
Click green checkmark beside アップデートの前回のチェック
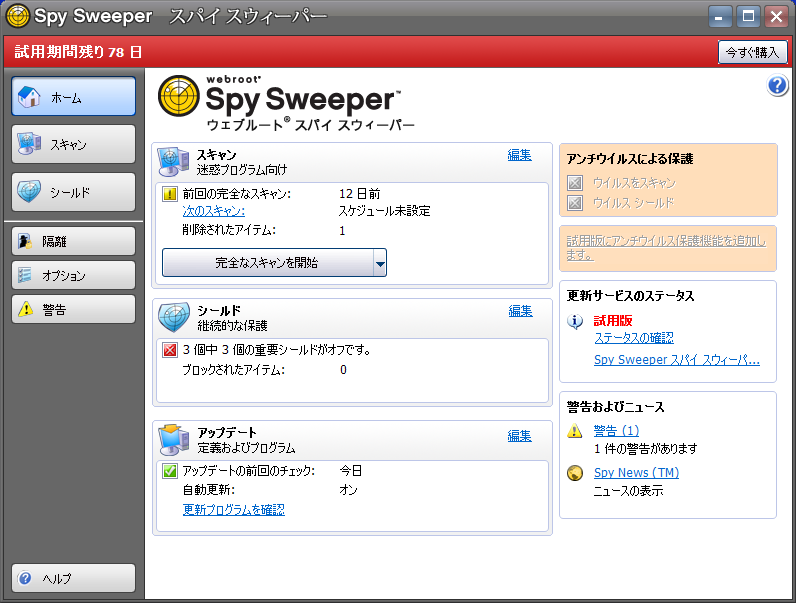[170, 471]
